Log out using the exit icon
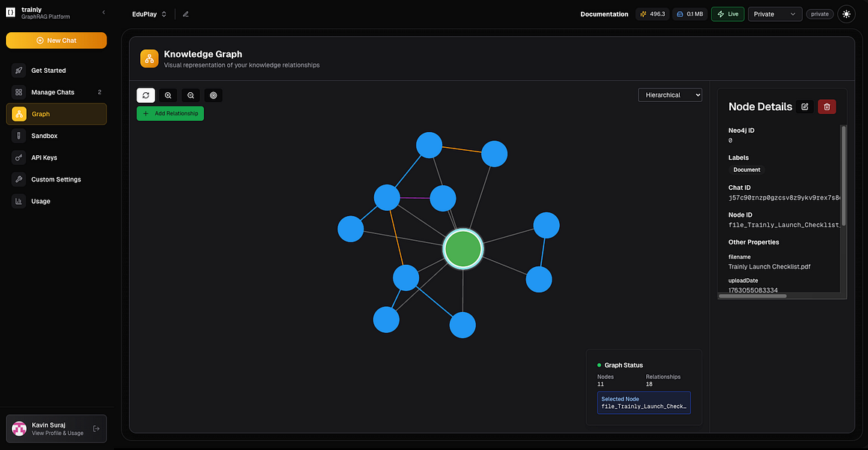The image size is (868, 450). click(x=97, y=428)
